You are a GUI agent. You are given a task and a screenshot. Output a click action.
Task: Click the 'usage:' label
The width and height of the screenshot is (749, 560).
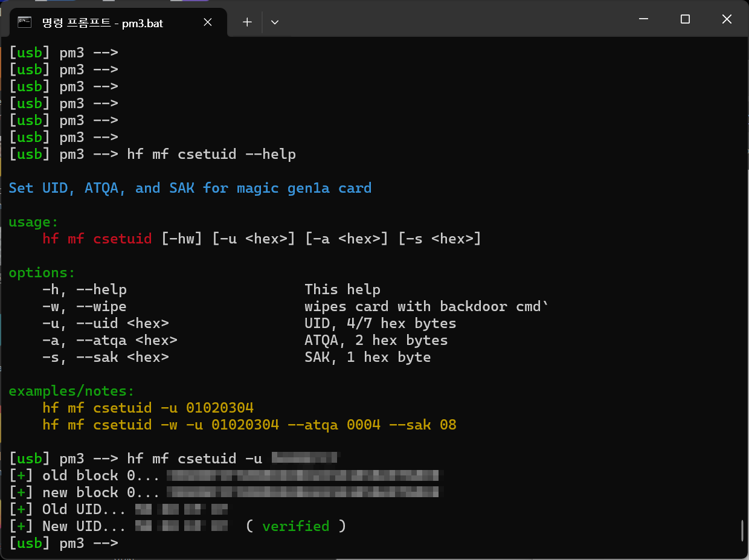[x=33, y=222]
